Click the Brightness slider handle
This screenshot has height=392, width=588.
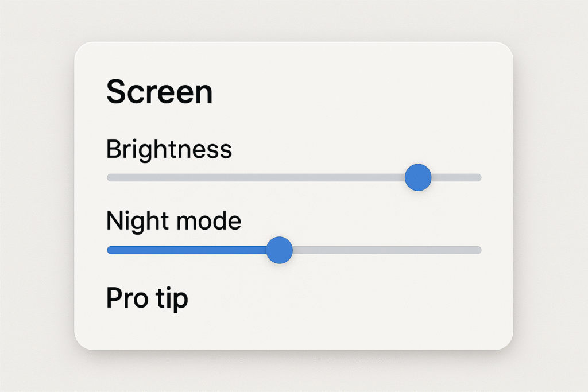(417, 177)
